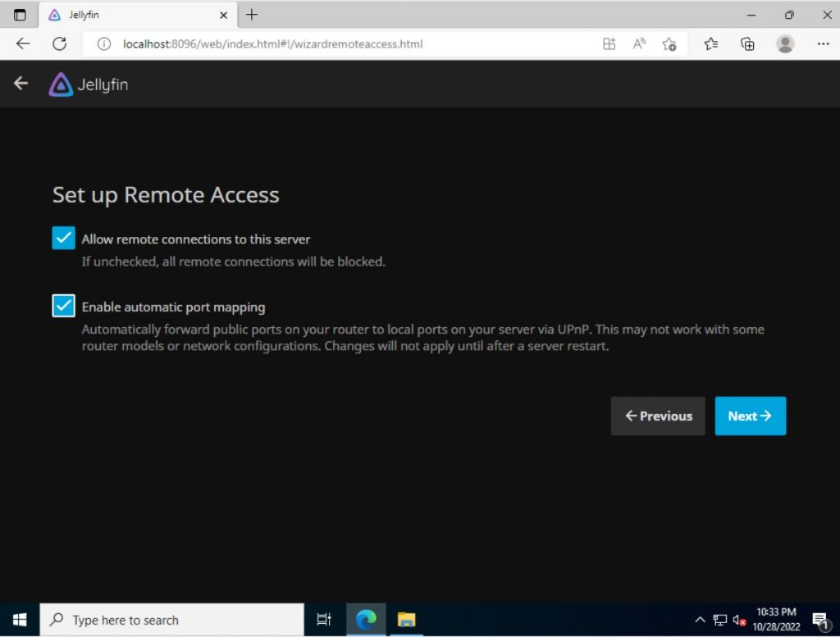Reload the Jellyfin setup page

60,44
